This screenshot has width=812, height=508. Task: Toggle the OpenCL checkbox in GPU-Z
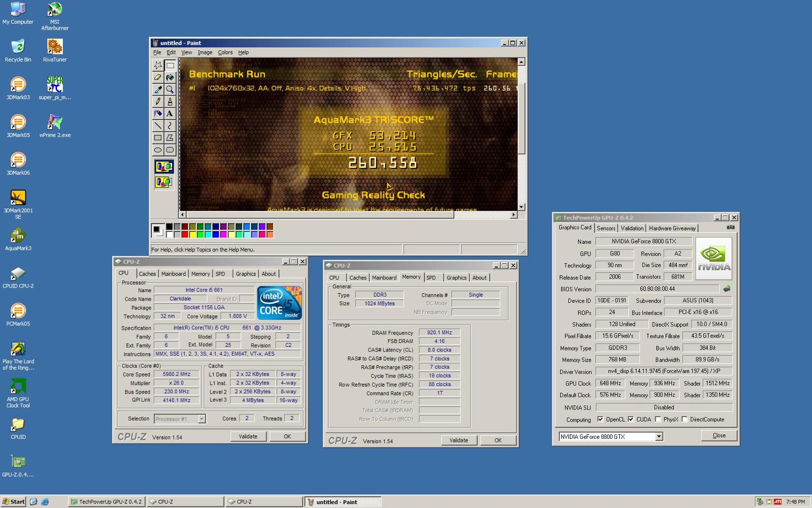pyautogui.click(x=600, y=419)
